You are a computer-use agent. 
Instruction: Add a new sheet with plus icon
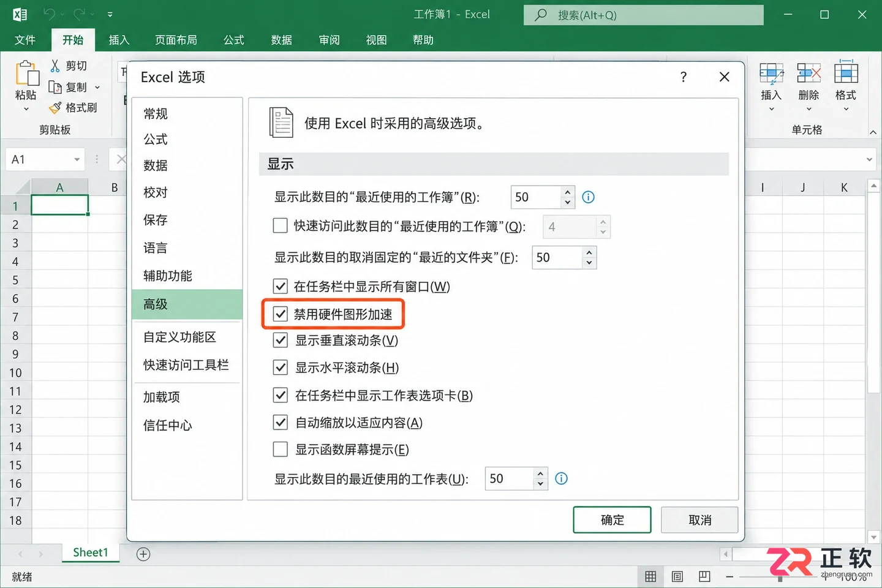[143, 554]
